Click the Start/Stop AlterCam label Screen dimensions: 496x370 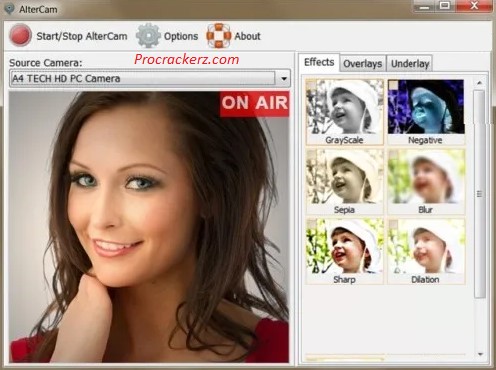(82, 36)
